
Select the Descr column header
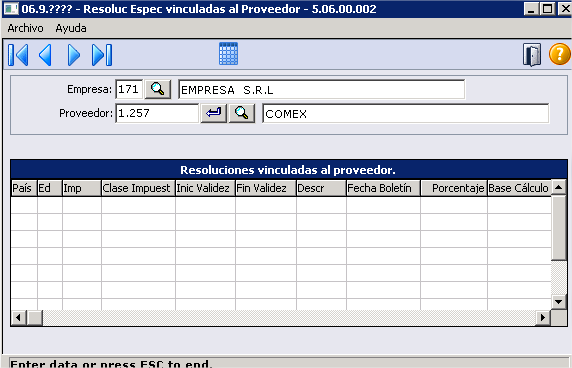pyautogui.click(x=321, y=188)
